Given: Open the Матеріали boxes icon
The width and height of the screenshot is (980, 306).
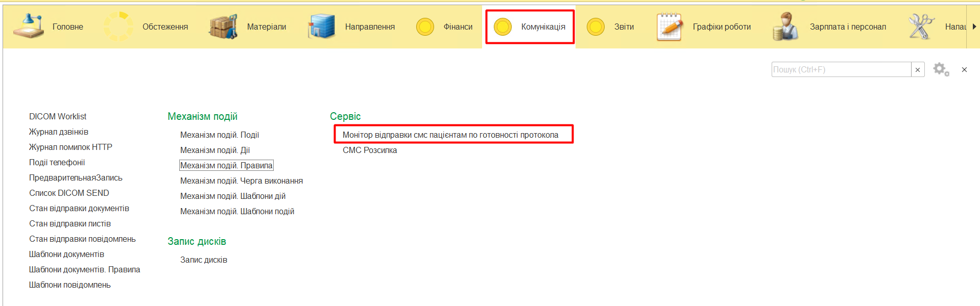Looking at the screenshot, I should [x=223, y=27].
